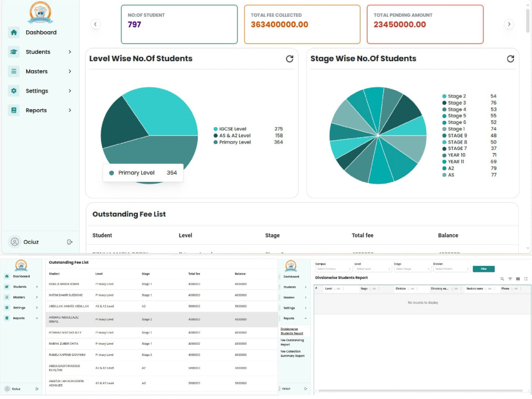Expand Students chevron in Outstanding Fee List panel
The height and width of the screenshot is (399, 532).
(x=37, y=287)
